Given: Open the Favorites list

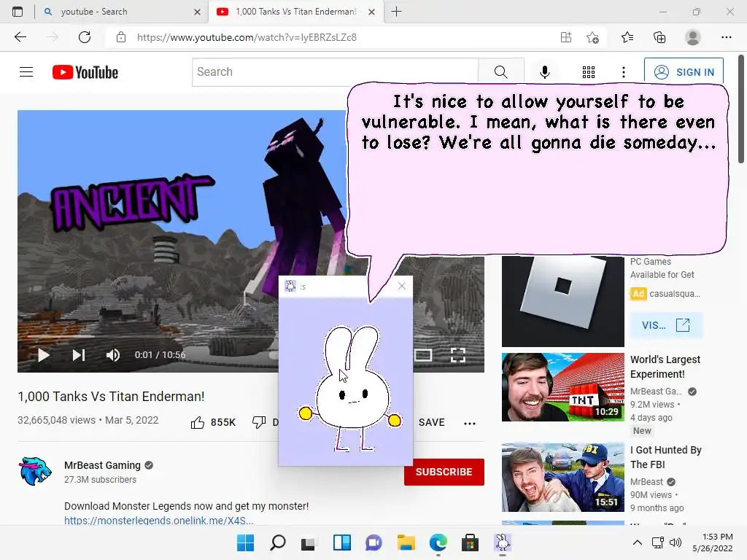Looking at the screenshot, I should 627,37.
